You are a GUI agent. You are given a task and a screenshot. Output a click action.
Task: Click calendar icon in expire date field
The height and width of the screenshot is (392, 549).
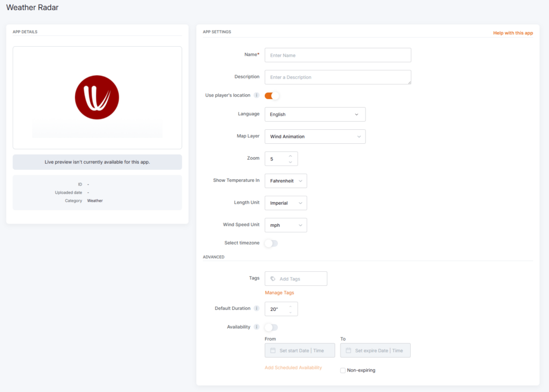pyautogui.click(x=348, y=351)
